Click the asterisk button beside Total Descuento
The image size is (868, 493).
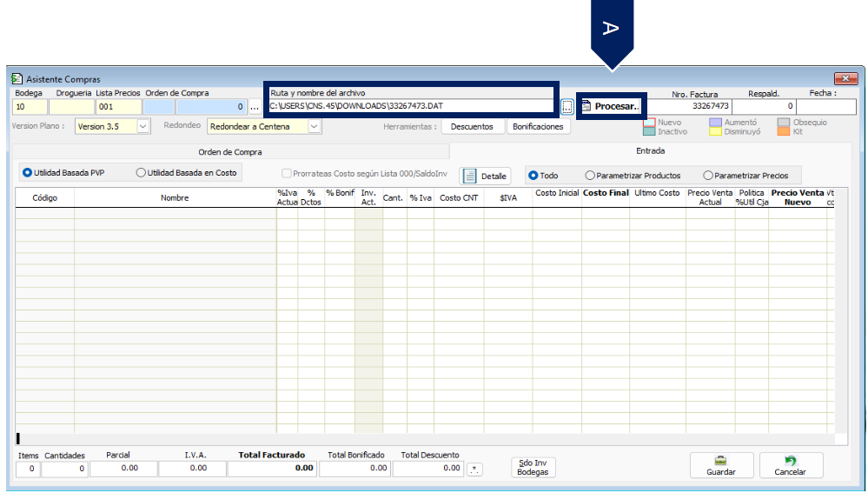[474, 470]
